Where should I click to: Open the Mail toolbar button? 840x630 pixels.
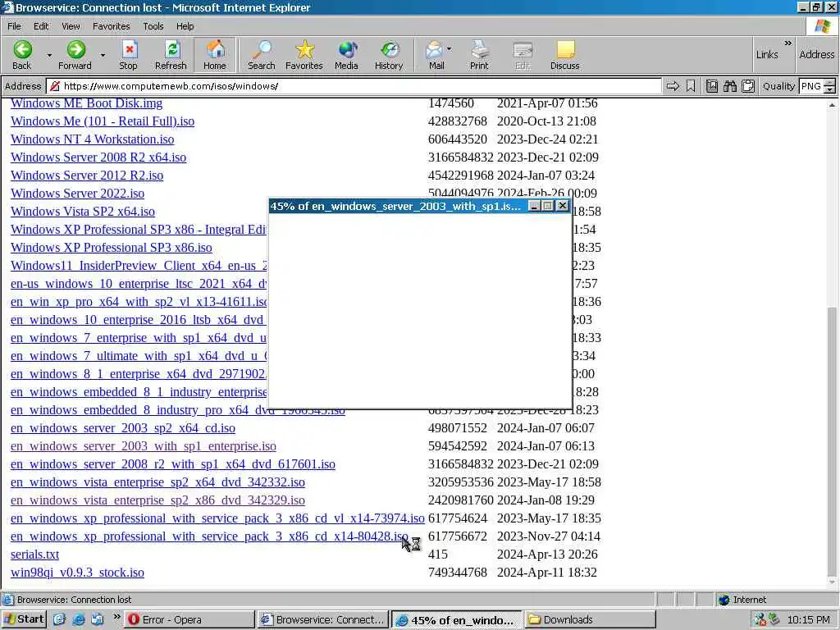click(x=435, y=55)
